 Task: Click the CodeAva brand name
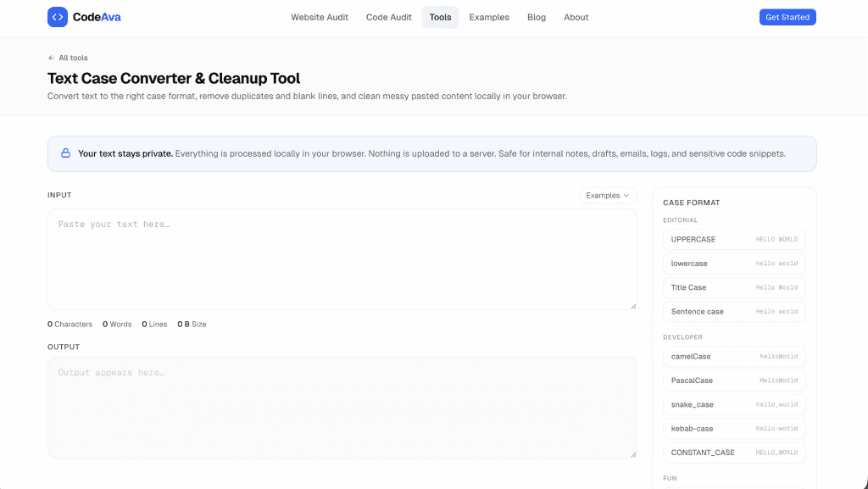(97, 17)
